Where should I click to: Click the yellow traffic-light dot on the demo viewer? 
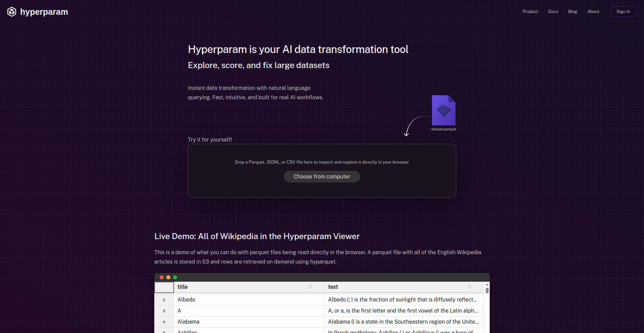pos(168,277)
